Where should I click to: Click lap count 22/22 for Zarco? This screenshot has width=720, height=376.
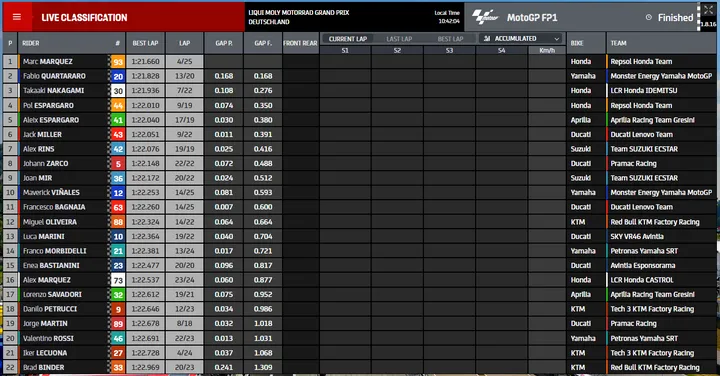coord(185,163)
